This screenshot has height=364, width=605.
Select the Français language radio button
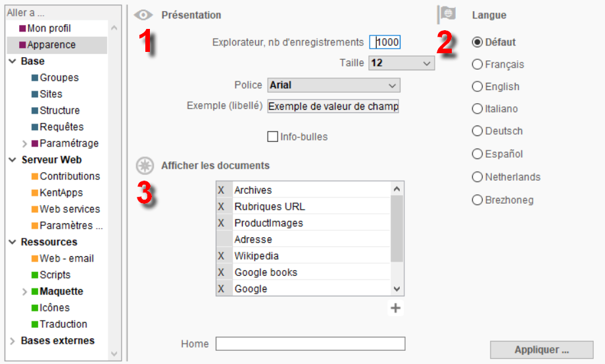pyautogui.click(x=477, y=64)
